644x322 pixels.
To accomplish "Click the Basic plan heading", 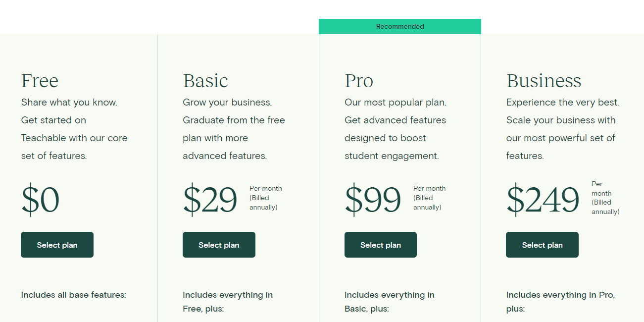I will click(x=205, y=81).
